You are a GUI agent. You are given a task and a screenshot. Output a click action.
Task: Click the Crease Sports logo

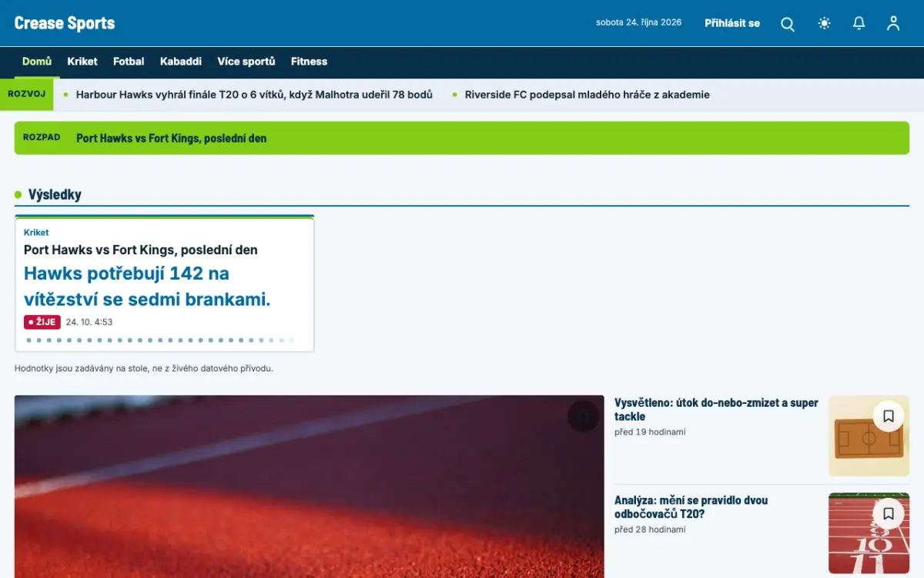coord(65,23)
